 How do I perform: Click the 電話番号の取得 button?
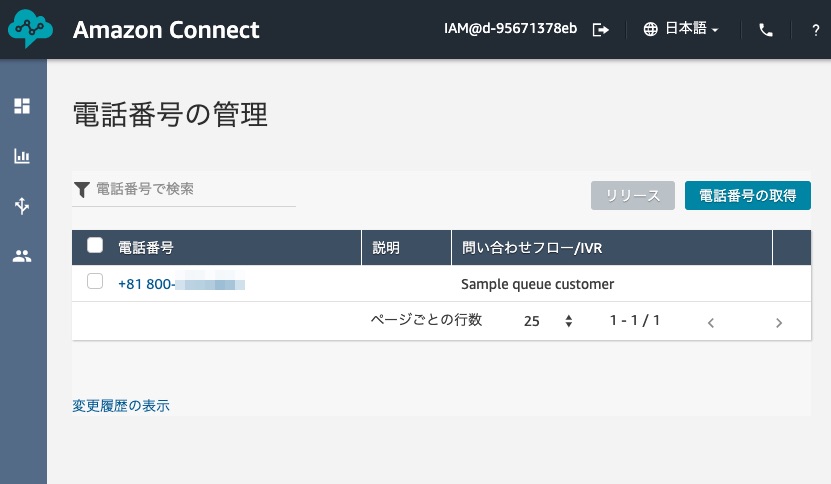(x=747, y=196)
